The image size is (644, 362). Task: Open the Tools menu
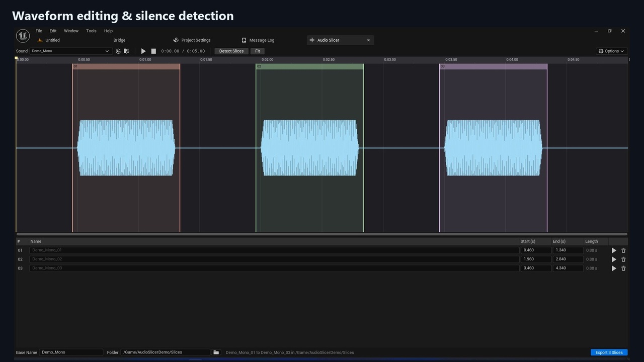[91, 31]
